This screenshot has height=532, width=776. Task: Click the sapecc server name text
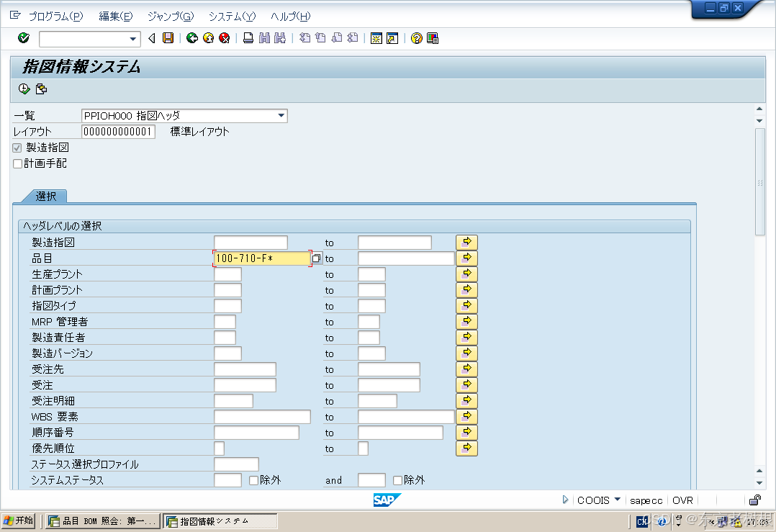click(646, 500)
